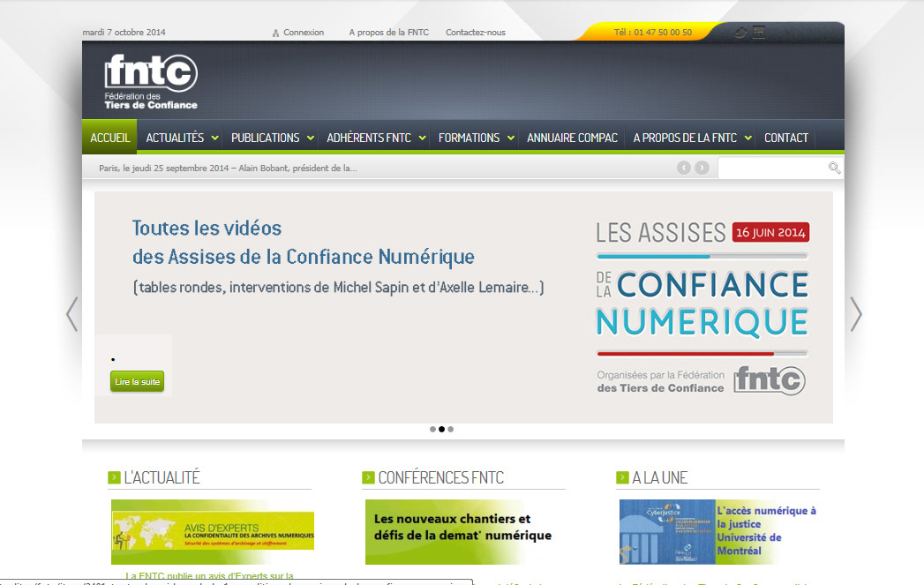The image size is (924, 585).
Task: Open the ACCUEIL menu tab
Action: 109,138
